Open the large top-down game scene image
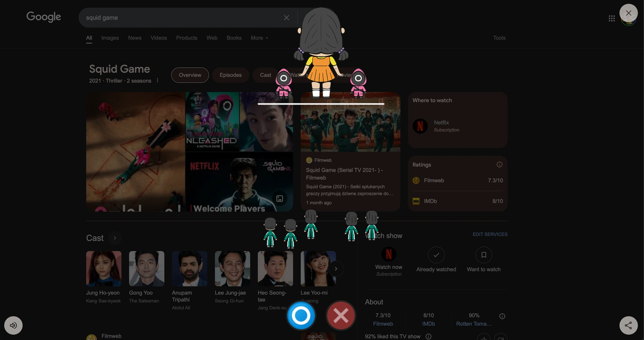Viewport: 644px width, 340px height. coord(136,152)
